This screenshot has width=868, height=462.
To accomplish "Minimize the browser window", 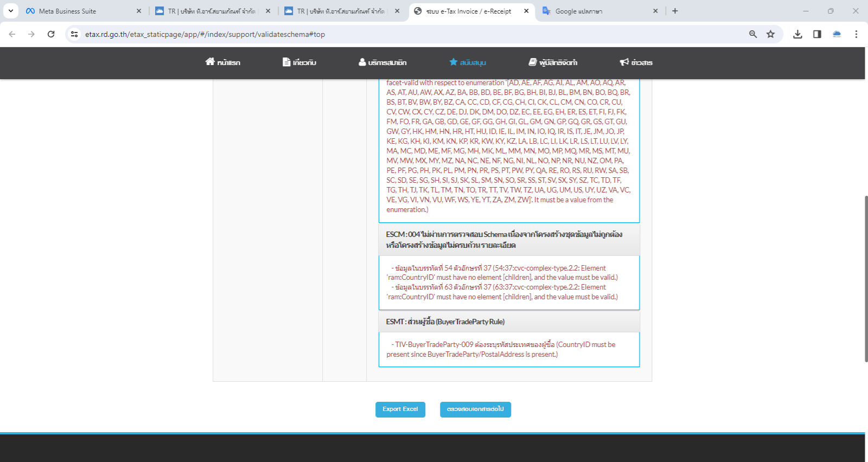I will click(806, 11).
